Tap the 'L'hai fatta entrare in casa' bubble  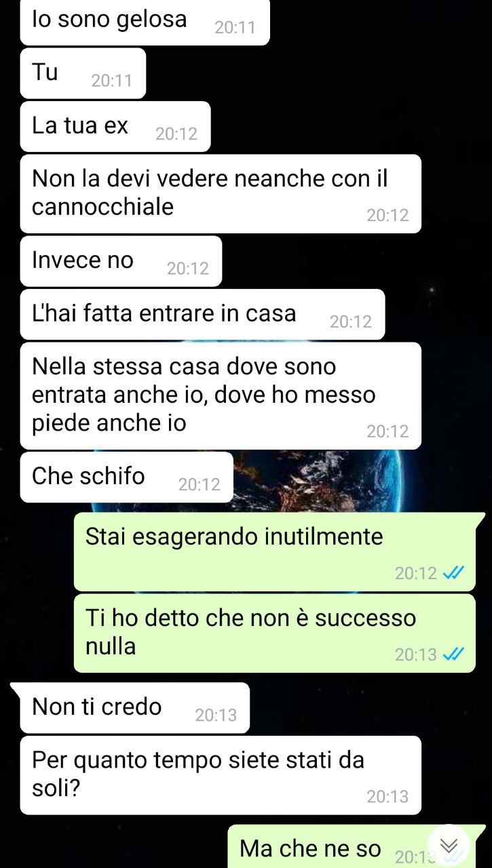(202, 315)
